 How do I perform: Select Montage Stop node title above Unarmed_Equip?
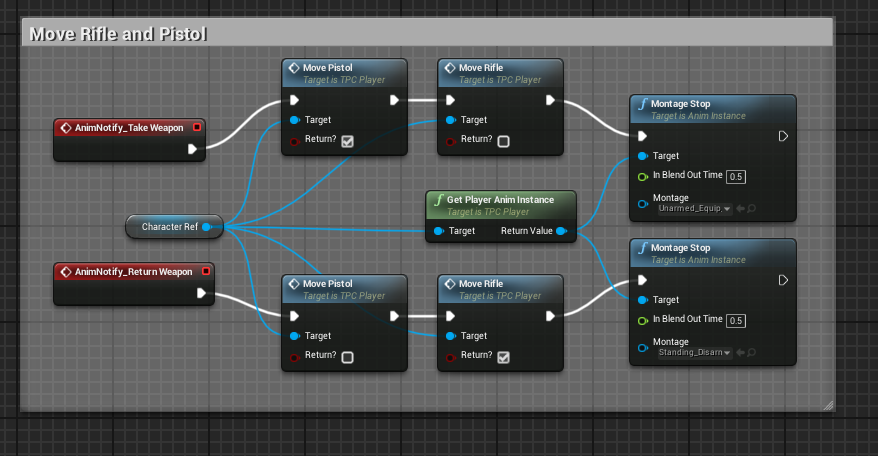pyautogui.click(x=680, y=104)
